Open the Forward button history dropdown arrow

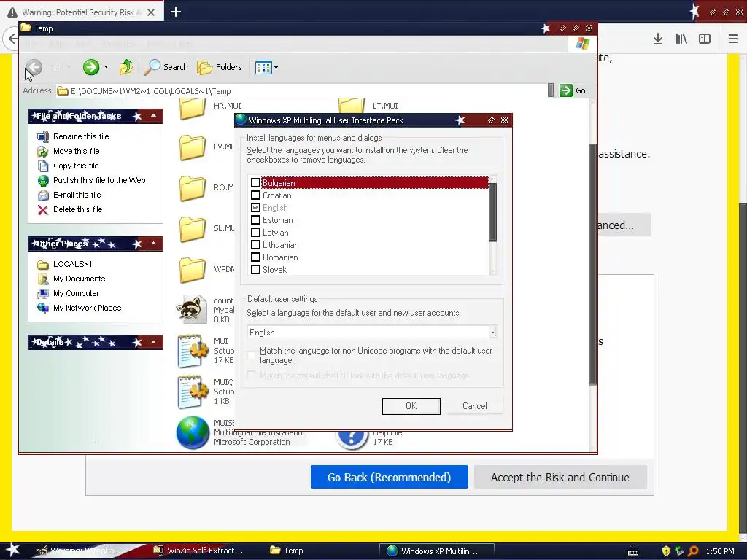[x=106, y=67]
